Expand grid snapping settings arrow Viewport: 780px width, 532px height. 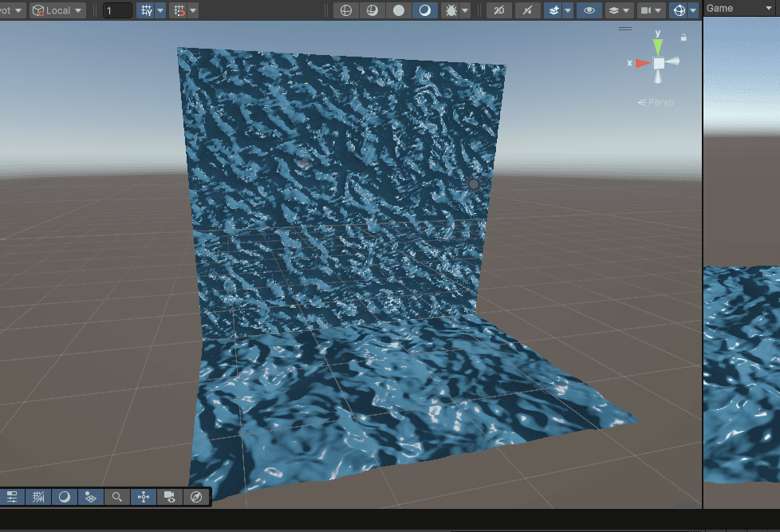[193, 10]
